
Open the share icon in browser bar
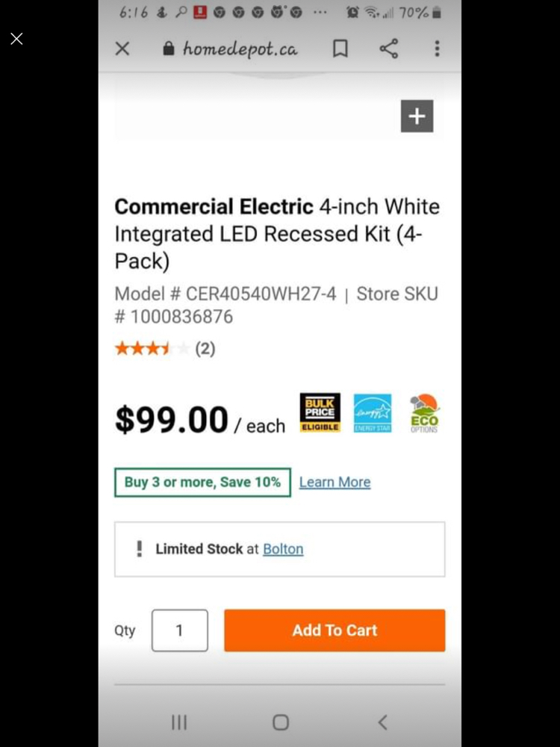(x=388, y=48)
